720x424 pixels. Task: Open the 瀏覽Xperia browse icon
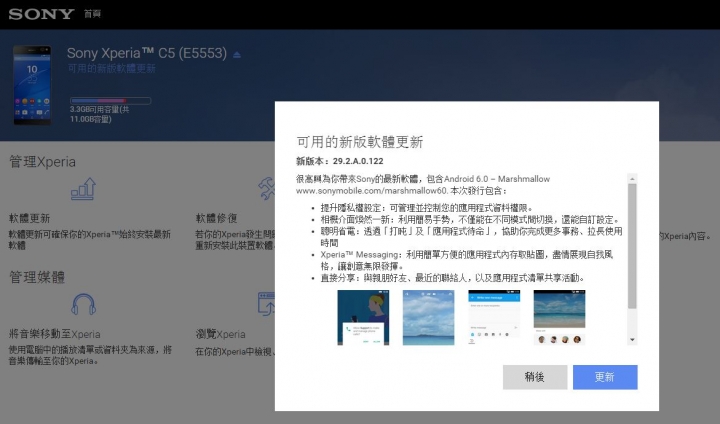pos(267,304)
